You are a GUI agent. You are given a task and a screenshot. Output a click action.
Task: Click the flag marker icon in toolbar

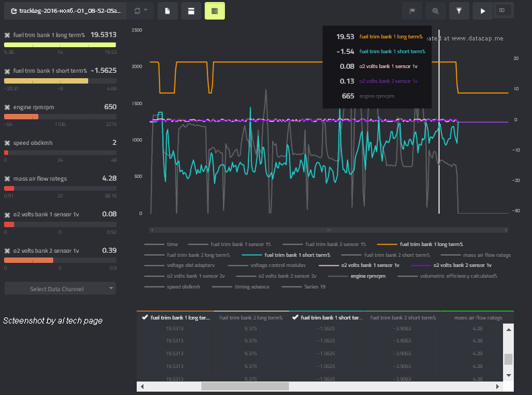(412, 11)
